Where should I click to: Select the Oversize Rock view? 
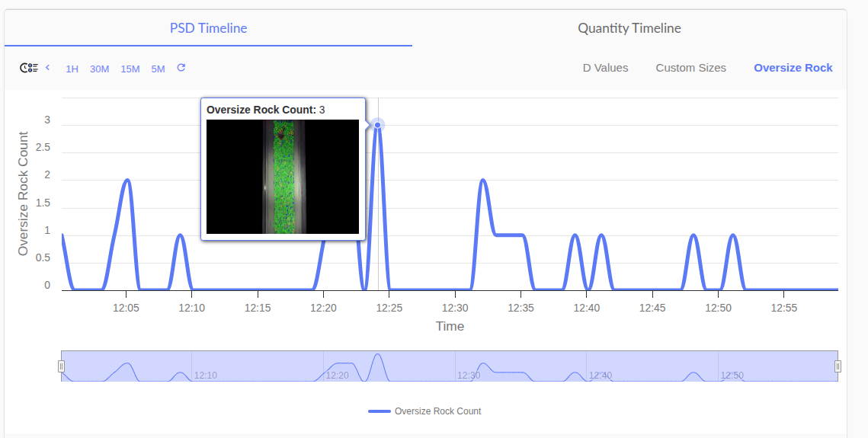(x=793, y=68)
